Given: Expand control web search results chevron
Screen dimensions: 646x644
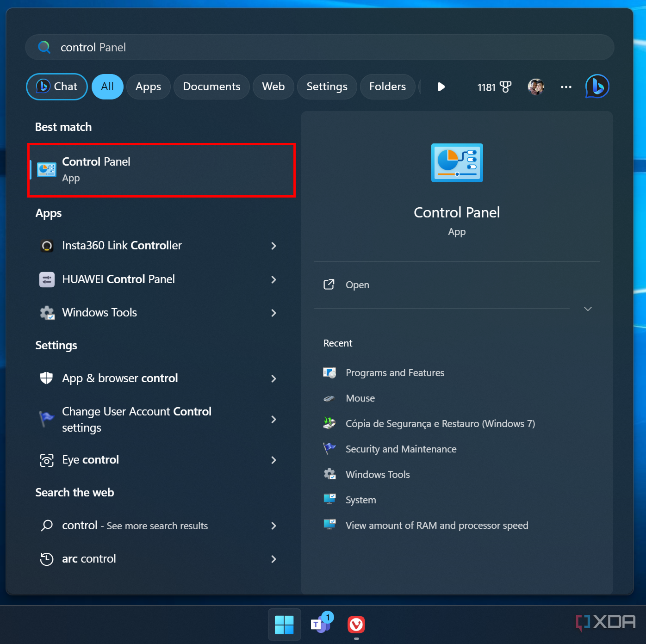Looking at the screenshot, I should point(273,526).
